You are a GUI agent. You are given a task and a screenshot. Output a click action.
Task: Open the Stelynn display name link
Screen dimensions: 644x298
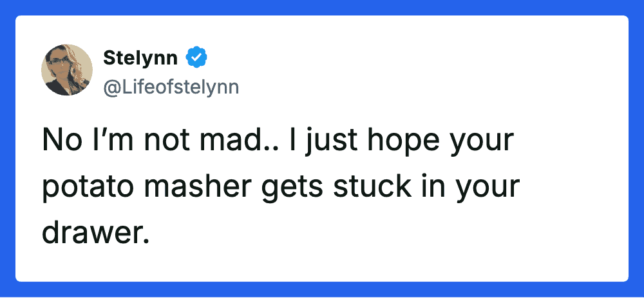pyautogui.click(x=142, y=58)
